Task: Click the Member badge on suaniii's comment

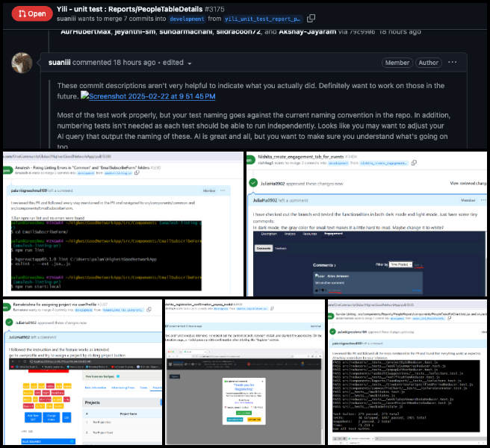Action: coord(397,63)
